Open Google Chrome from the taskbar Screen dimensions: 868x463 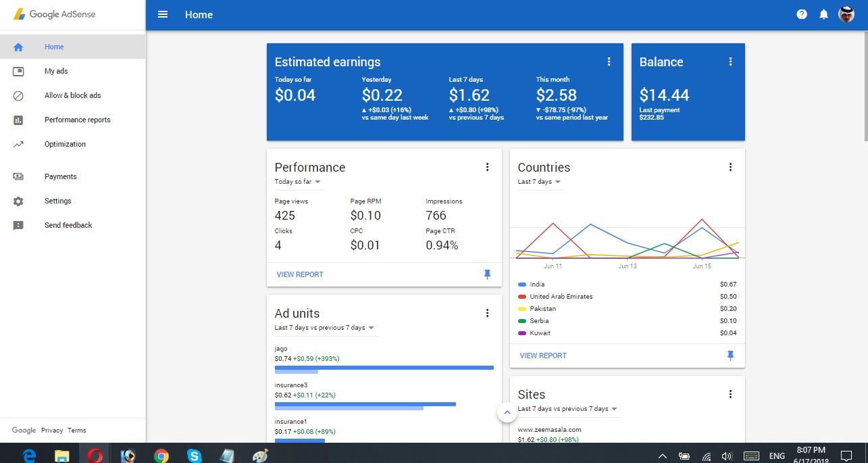(161, 456)
